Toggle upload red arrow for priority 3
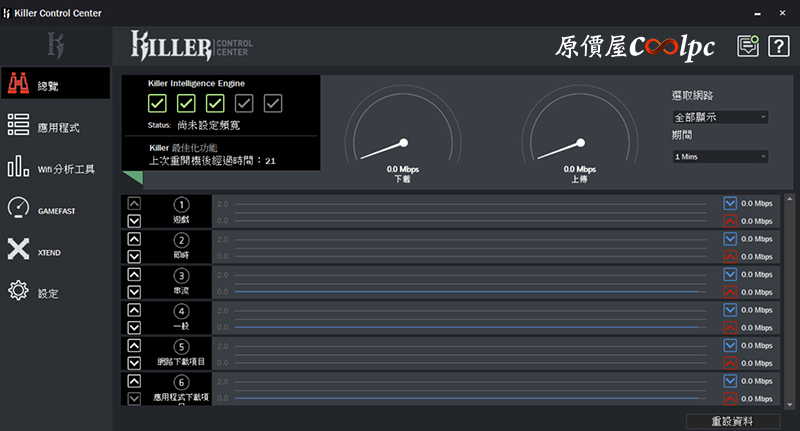The width and height of the screenshot is (800, 431). pos(730,292)
